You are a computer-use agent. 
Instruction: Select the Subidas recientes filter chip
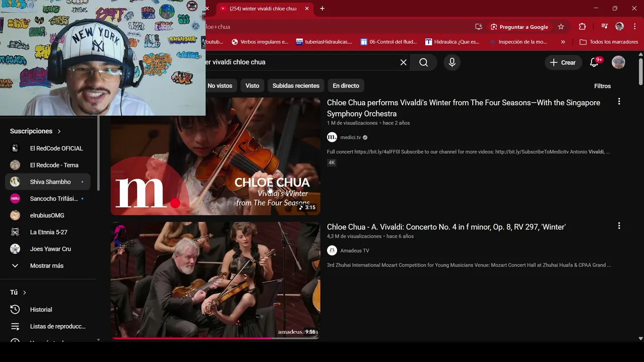pyautogui.click(x=296, y=86)
